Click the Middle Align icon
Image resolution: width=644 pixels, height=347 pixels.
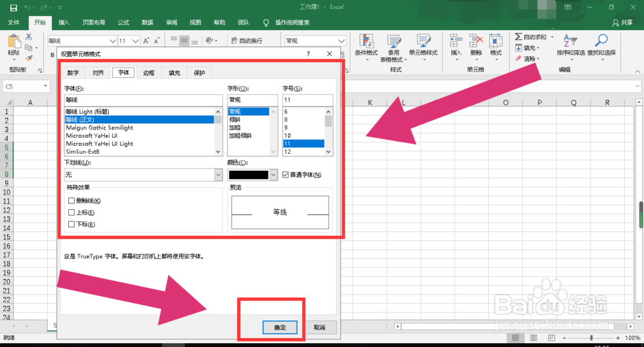[184, 41]
